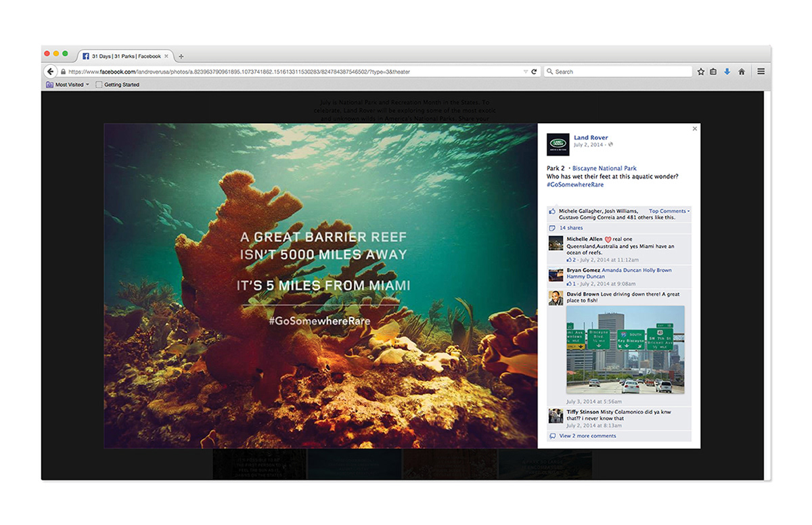
Task: Reload the page with the refresh icon
Action: [x=534, y=72]
